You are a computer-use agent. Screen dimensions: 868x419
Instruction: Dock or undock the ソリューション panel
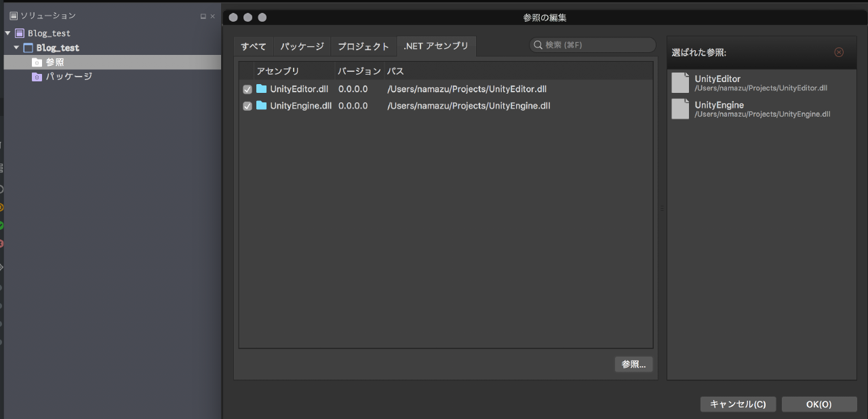(203, 16)
